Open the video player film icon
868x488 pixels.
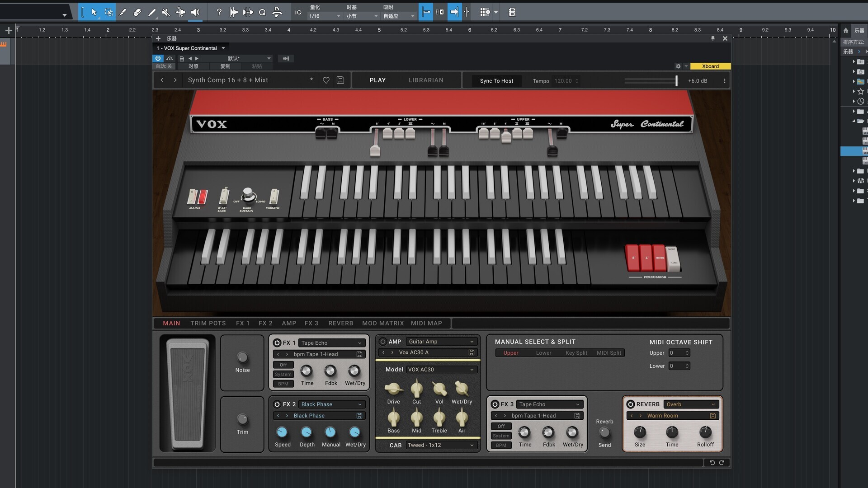[512, 12]
